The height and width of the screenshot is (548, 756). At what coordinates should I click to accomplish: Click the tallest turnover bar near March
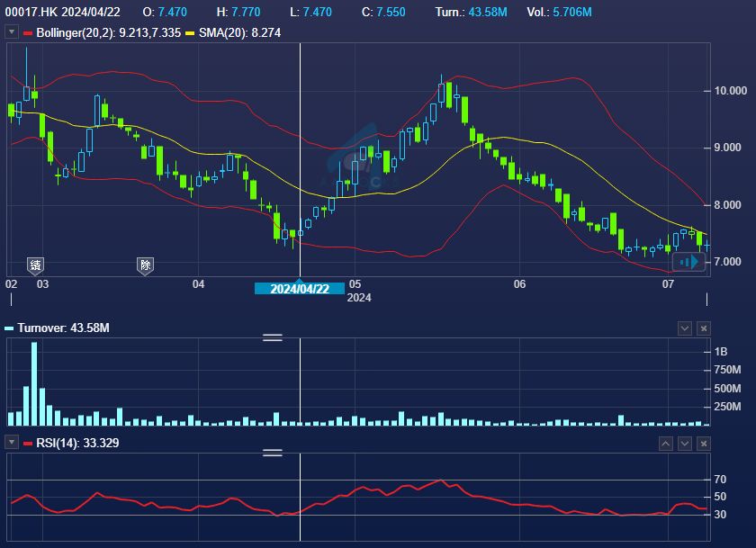tap(34, 384)
